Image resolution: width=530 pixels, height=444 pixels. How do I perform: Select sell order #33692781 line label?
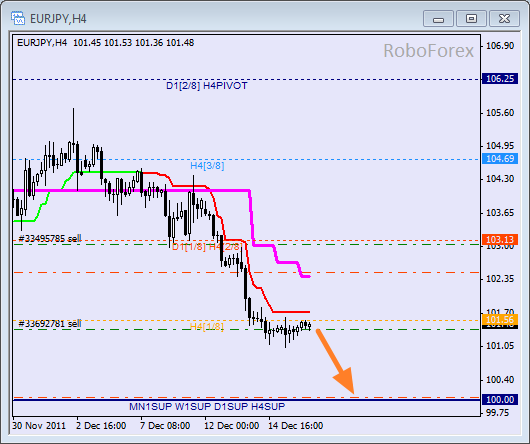pos(50,324)
